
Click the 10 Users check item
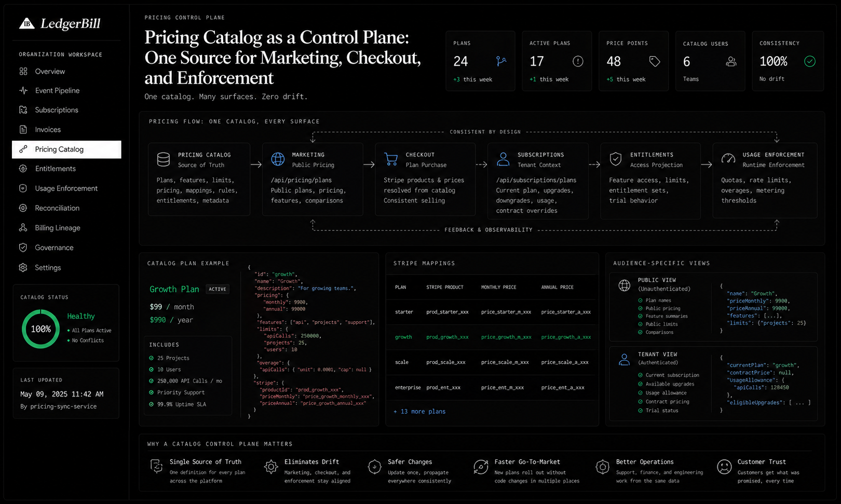[x=165, y=370]
